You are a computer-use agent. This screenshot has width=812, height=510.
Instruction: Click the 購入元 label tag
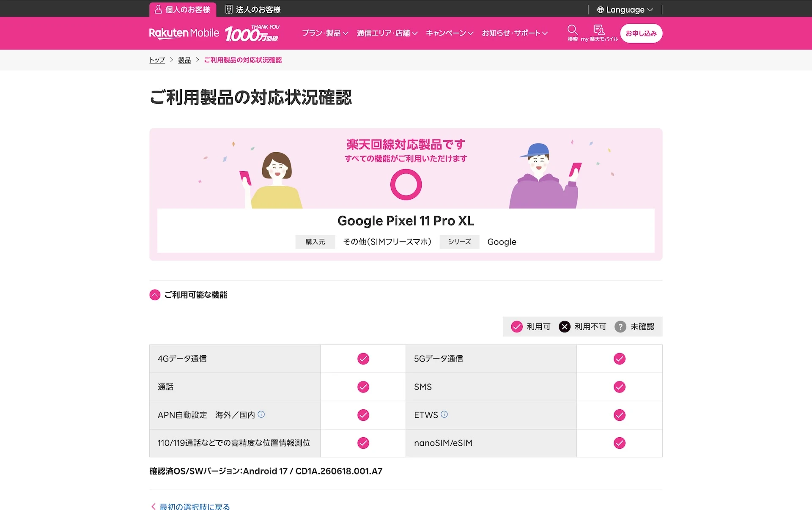point(315,242)
